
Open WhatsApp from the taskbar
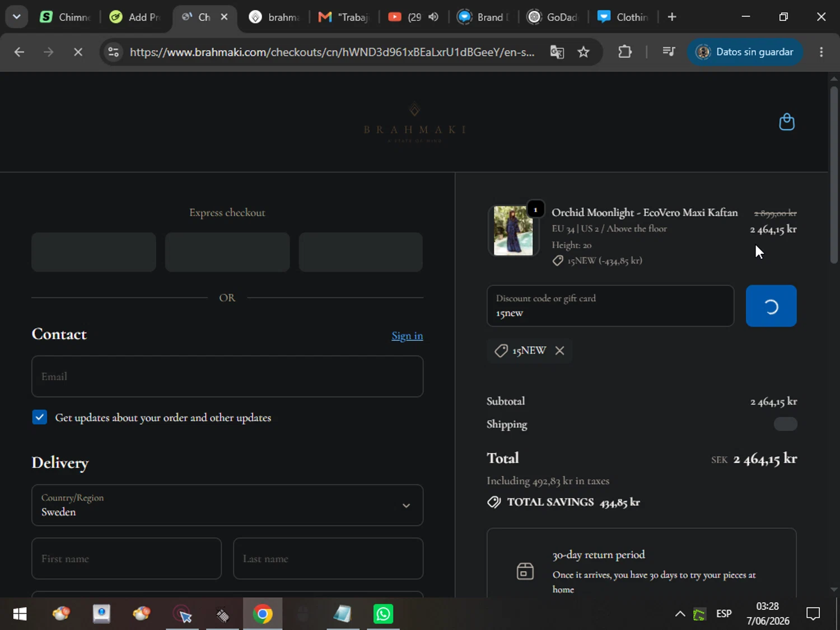(x=384, y=614)
